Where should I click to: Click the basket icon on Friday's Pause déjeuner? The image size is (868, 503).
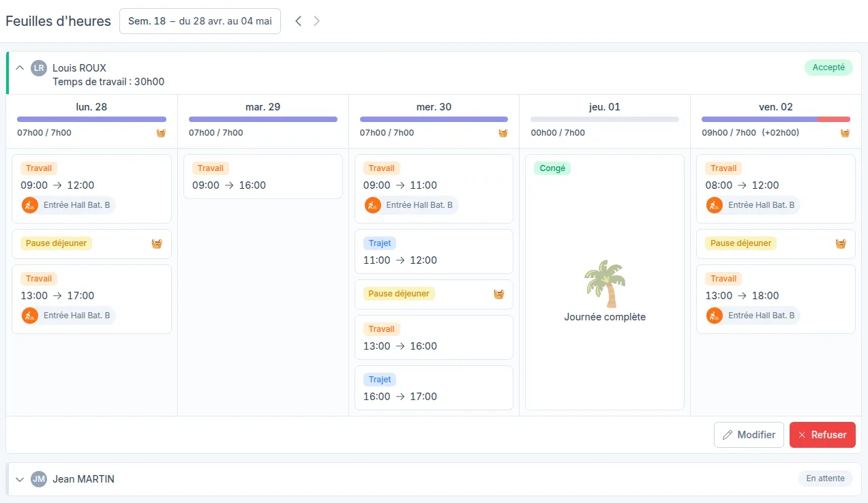pos(841,243)
